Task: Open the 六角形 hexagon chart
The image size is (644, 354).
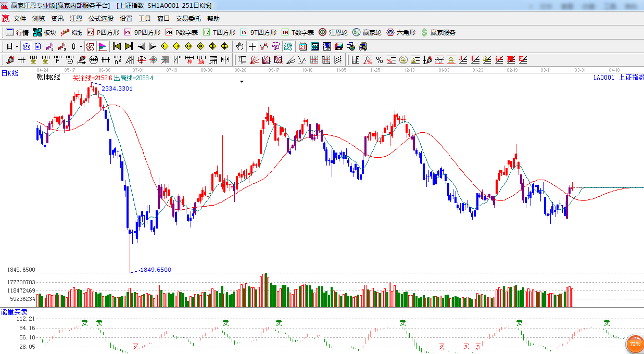Action: point(401,32)
